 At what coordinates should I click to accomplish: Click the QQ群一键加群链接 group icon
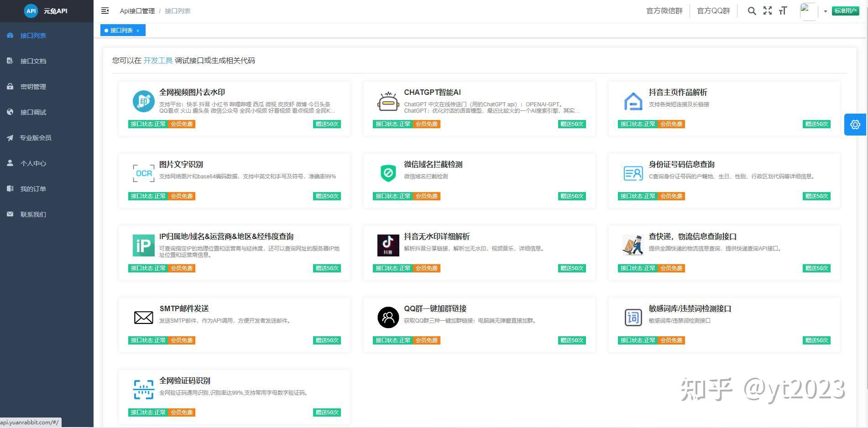(x=388, y=318)
